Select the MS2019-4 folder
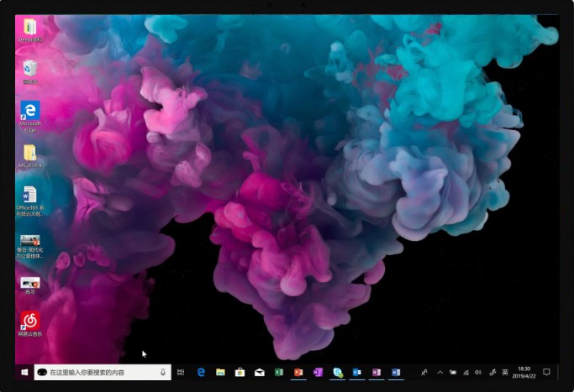 pyautogui.click(x=30, y=156)
